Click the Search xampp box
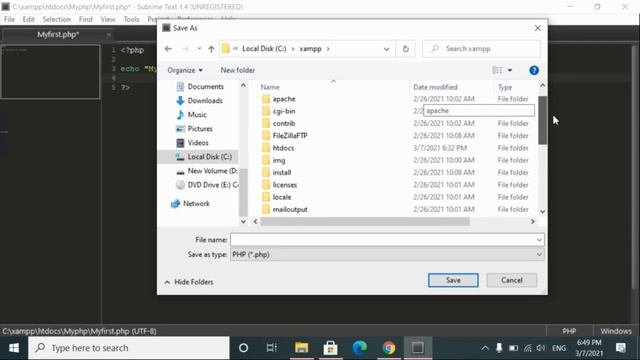Image resolution: width=640 pixels, height=360 pixels. coord(482,49)
